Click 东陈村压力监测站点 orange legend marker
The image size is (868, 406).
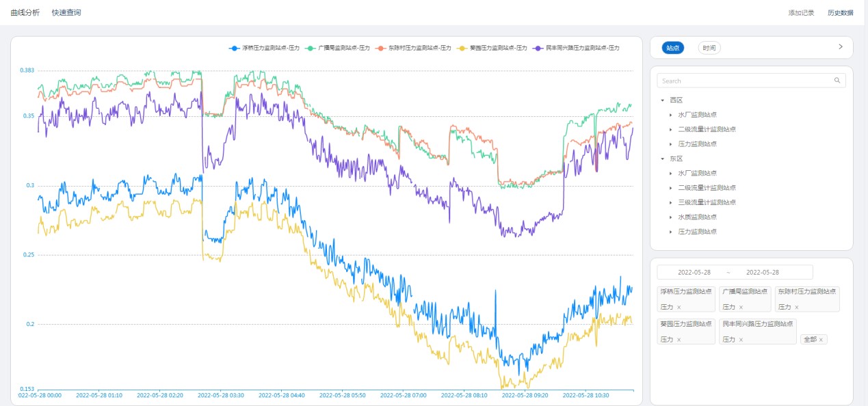tap(381, 48)
